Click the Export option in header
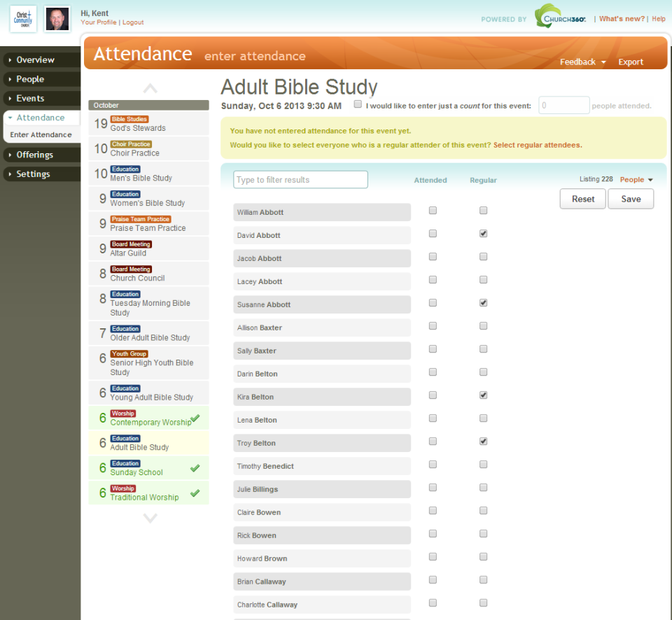This screenshot has width=672, height=620. point(630,62)
